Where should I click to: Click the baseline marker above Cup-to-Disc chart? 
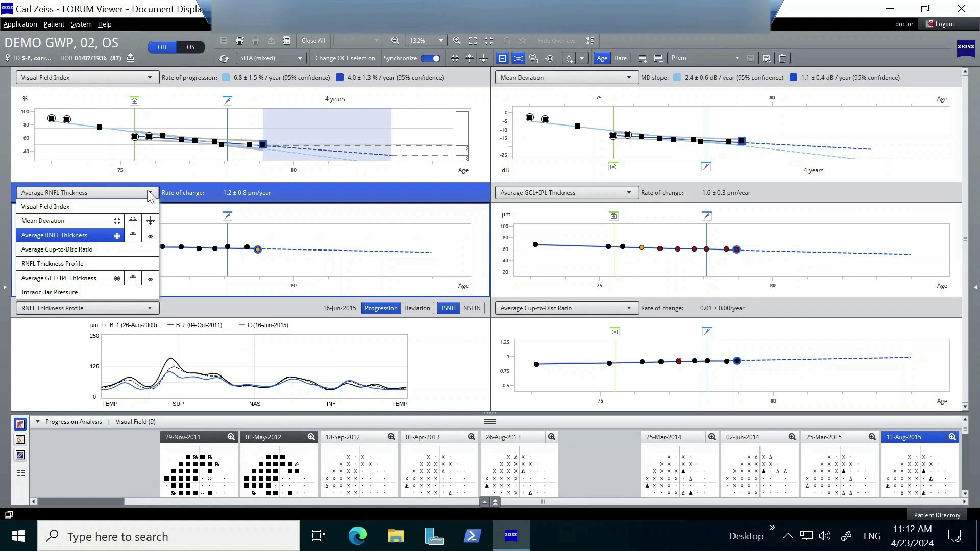pos(615,332)
